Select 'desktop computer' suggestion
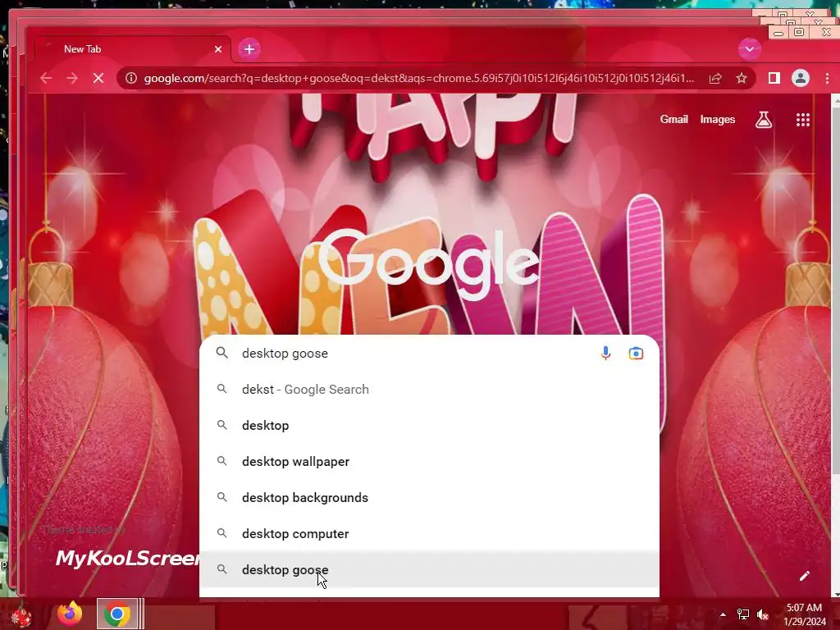Image resolution: width=840 pixels, height=630 pixels. point(429,533)
